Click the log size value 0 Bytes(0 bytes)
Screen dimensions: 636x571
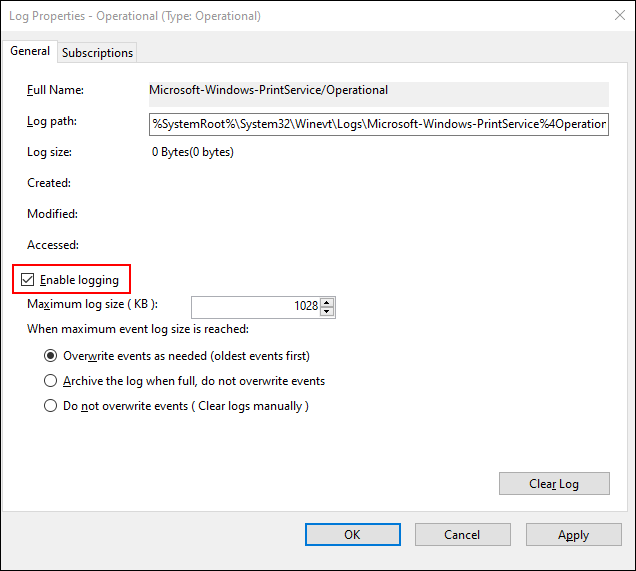coord(193,152)
